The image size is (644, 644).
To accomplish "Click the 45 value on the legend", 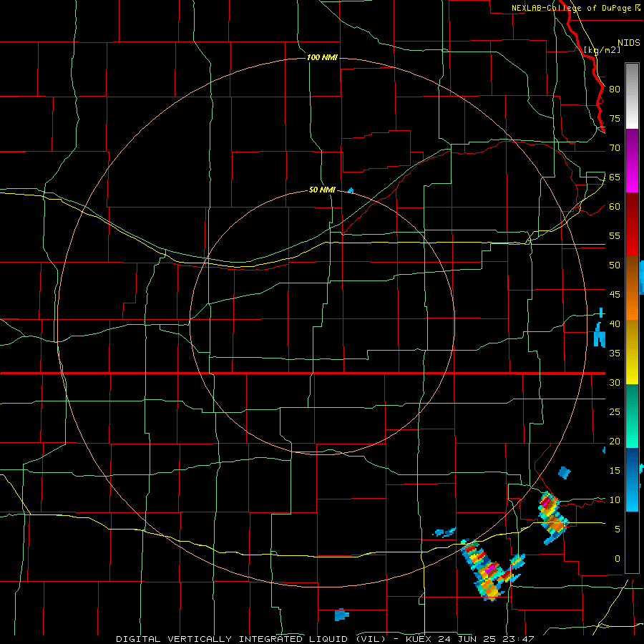I will [615, 295].
